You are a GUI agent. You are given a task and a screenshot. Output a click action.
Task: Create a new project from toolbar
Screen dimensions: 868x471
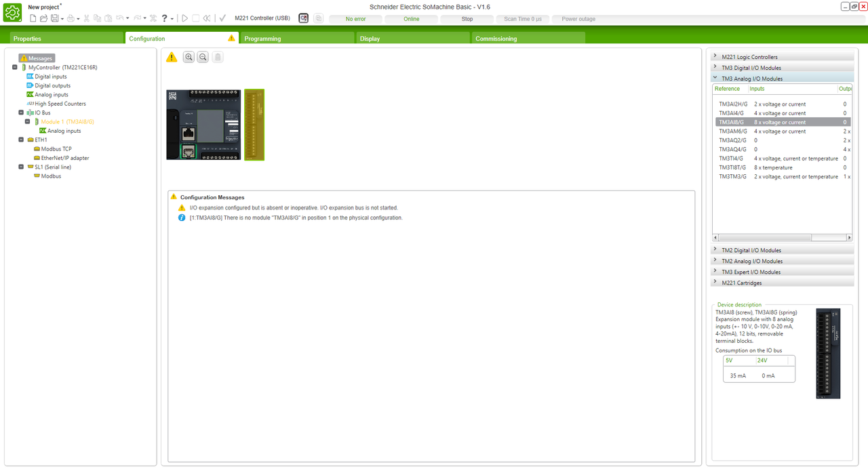33,18
